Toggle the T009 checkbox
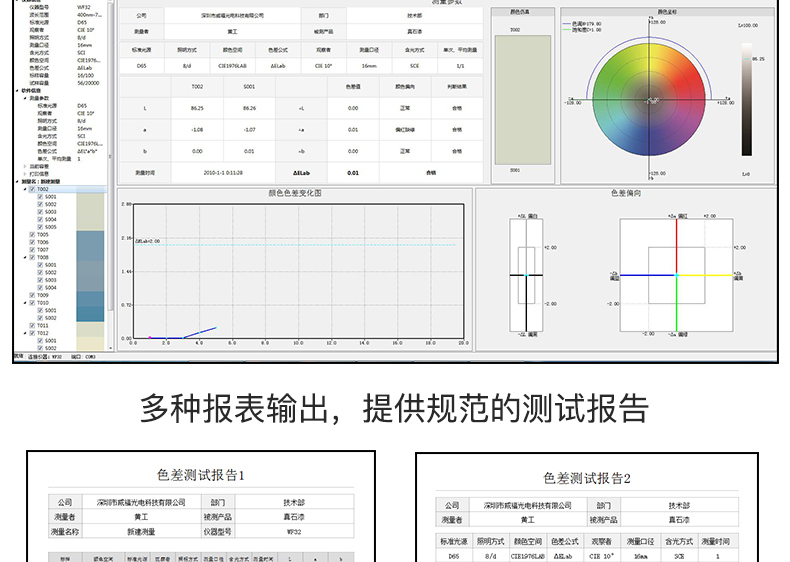 [x=33, y=295]
